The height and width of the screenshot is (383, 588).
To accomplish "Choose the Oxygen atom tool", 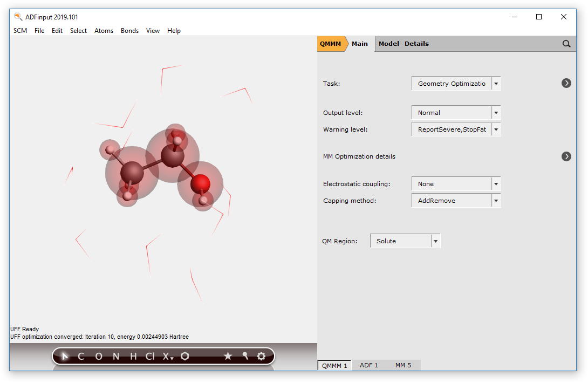I will (99, 356).
